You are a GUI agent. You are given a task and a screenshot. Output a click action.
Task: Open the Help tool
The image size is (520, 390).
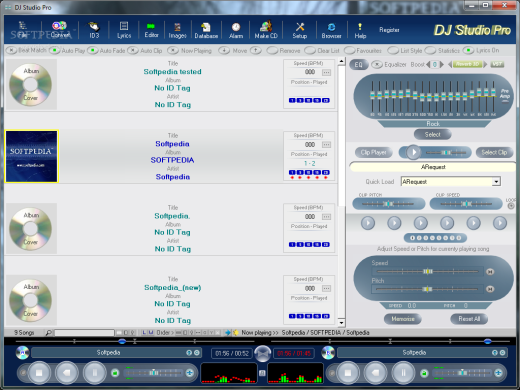coord(360,30)
